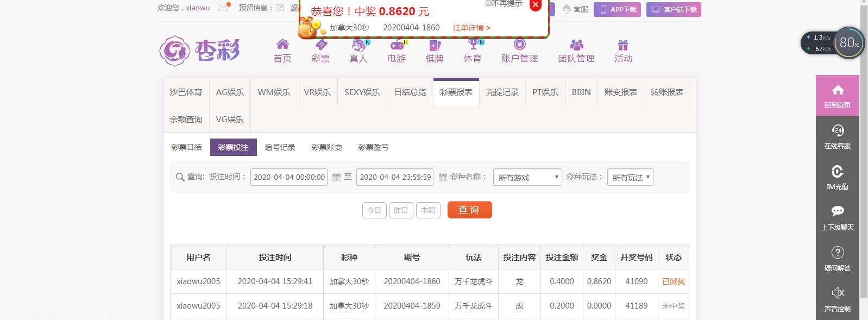Select the 彩票报表 tab

click(456, 92)
